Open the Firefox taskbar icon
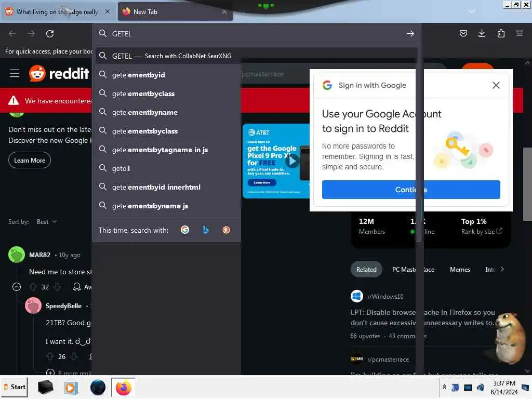 (124, 388)
